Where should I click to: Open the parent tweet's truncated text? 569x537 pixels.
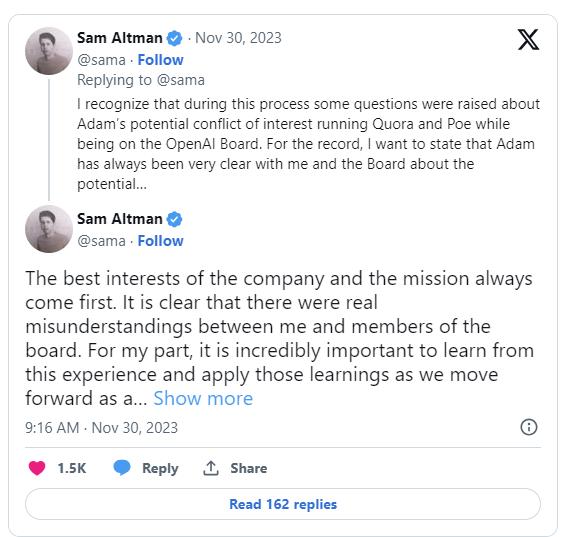pyautogui.click(x=308, y=144)
